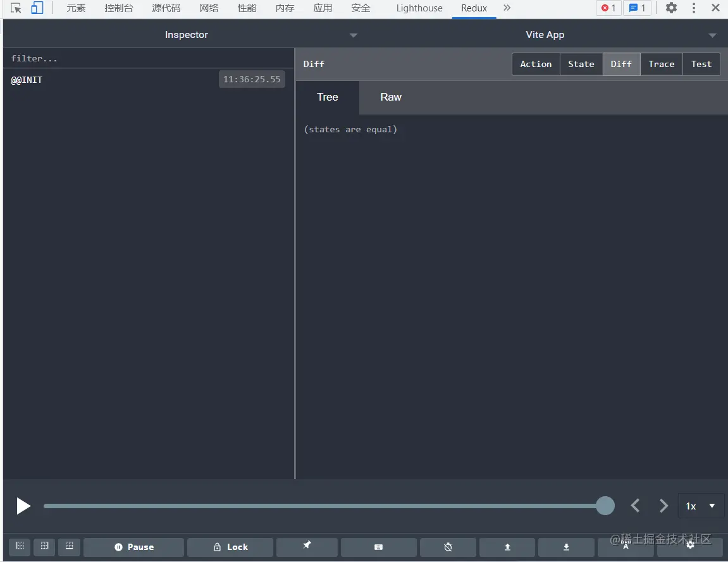Start action playback with play button

[23, 506]
